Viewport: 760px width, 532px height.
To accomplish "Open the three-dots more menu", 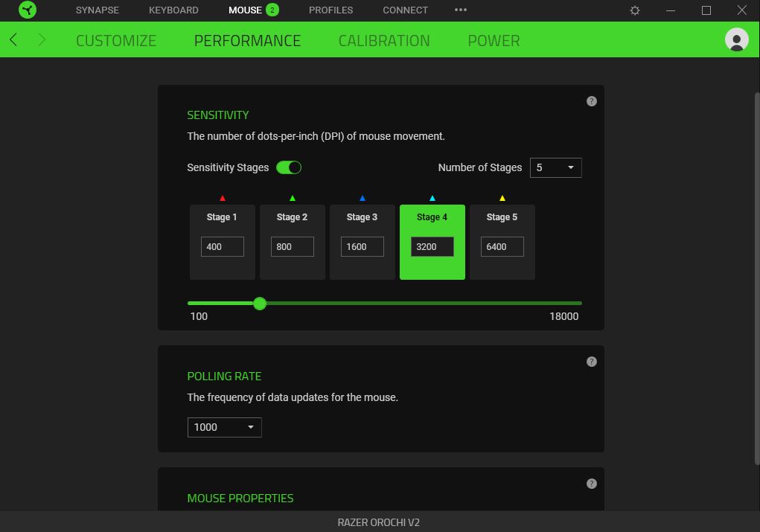I will pos(461,10).
